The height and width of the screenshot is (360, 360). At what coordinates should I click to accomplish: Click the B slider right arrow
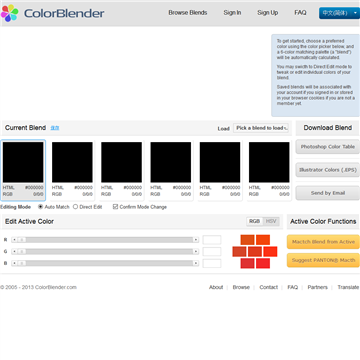tap(196, 263)
